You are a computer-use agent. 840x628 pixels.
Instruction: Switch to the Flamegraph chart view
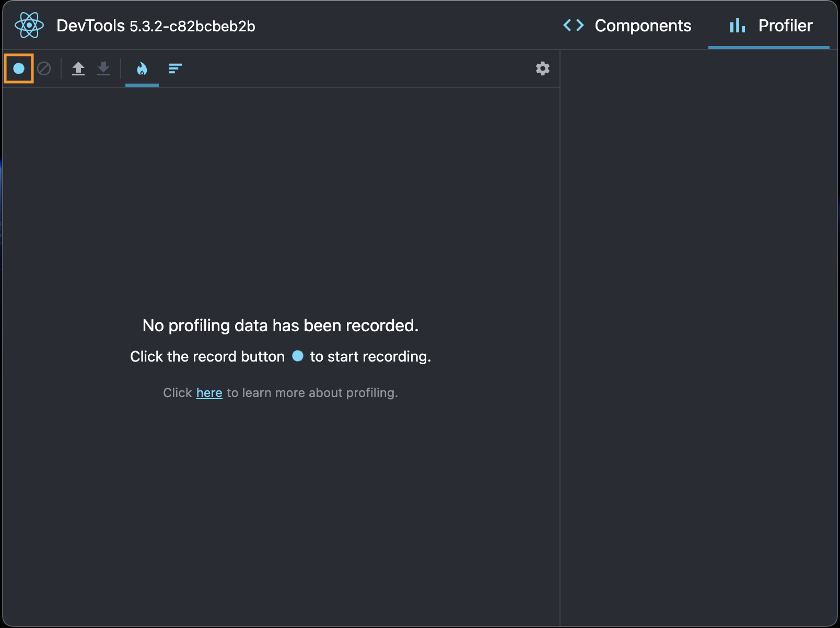tap(142, 68)
